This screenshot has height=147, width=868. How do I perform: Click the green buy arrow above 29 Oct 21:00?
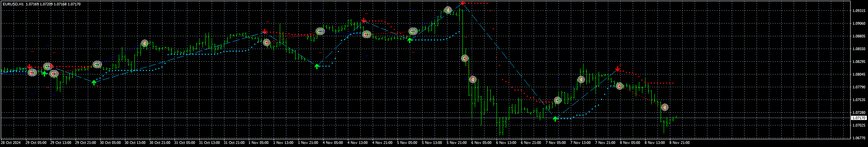(x=94, y=83)
